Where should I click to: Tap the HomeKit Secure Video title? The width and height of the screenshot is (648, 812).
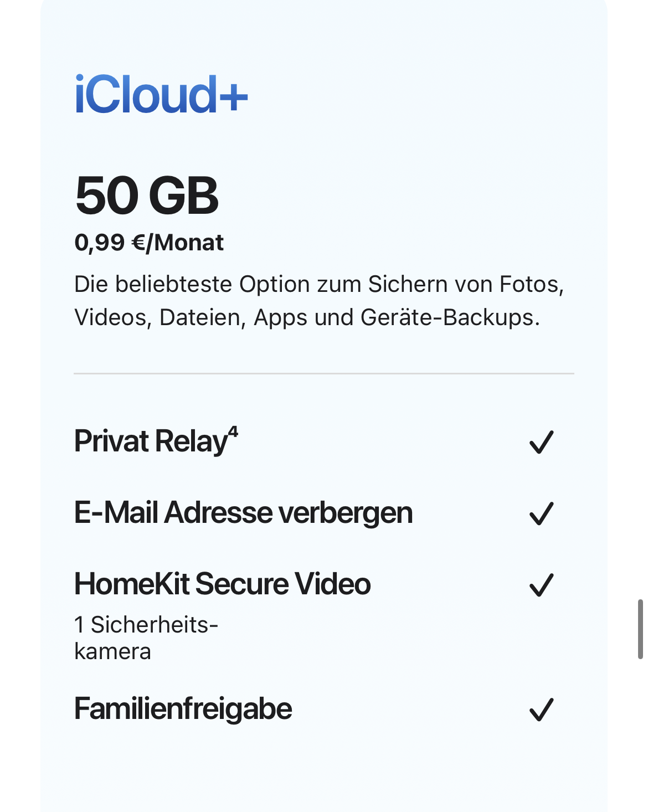[x=222, y=584]
